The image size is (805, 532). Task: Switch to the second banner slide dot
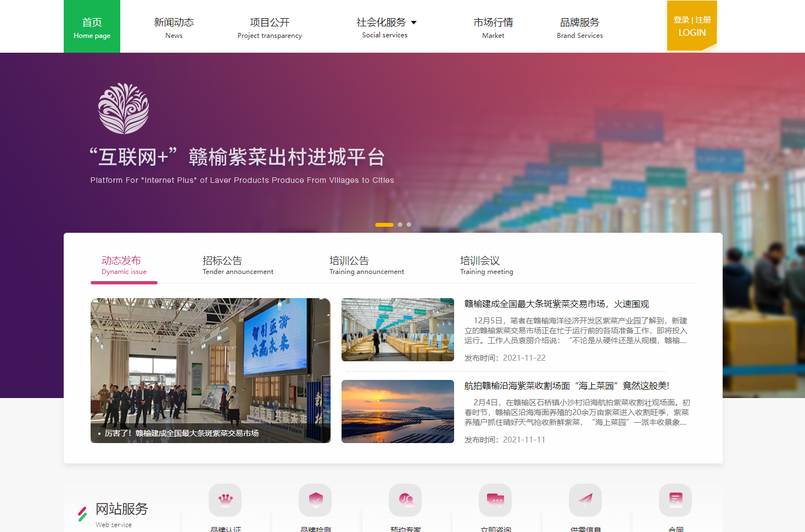click(x=400, y=225)
